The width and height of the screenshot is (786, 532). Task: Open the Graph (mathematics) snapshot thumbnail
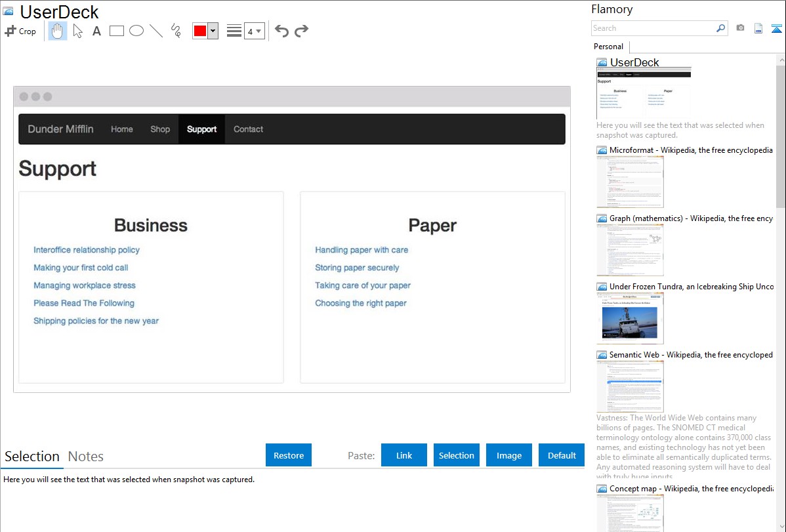pos(630,249)
